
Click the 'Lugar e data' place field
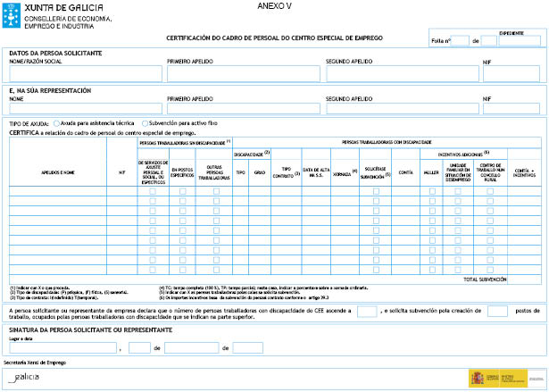click(63, 348)
